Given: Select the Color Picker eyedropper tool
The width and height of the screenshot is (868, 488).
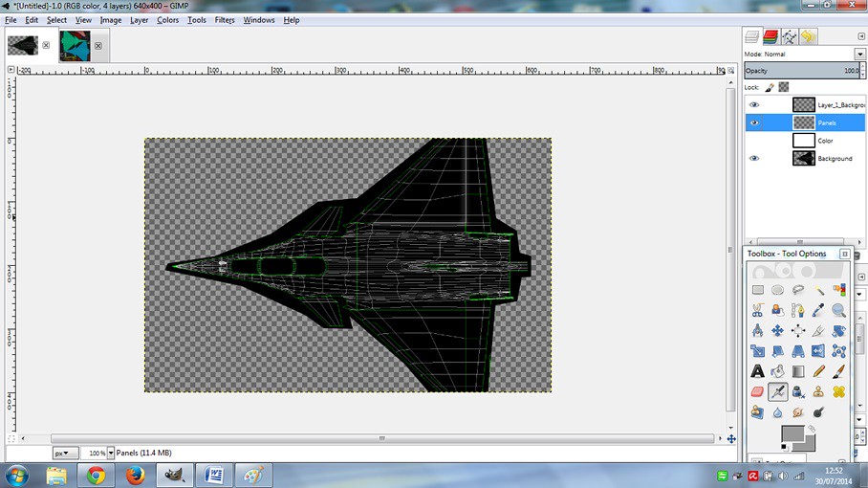Looking at the screenshot, I should (x=818, y=310).
